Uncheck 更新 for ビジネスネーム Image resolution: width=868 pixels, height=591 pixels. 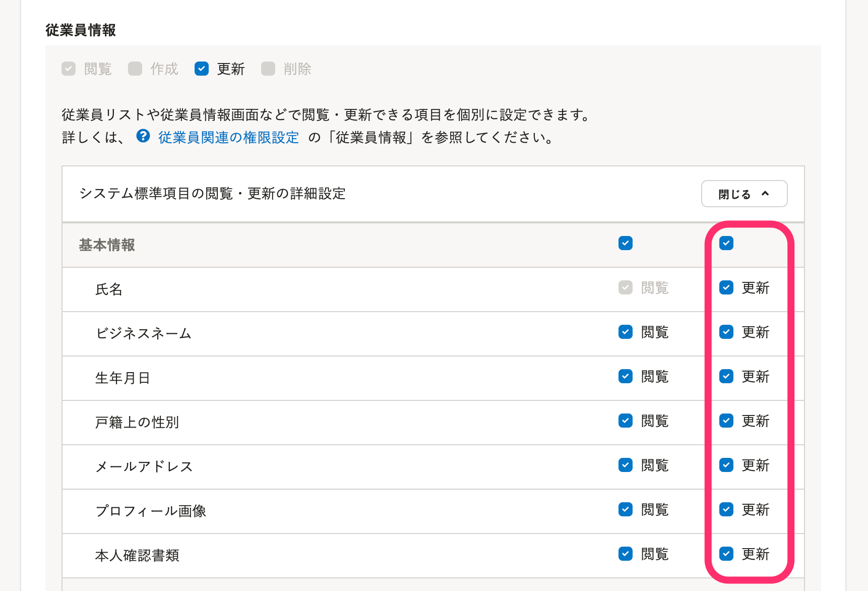click(x=726, y=332)
